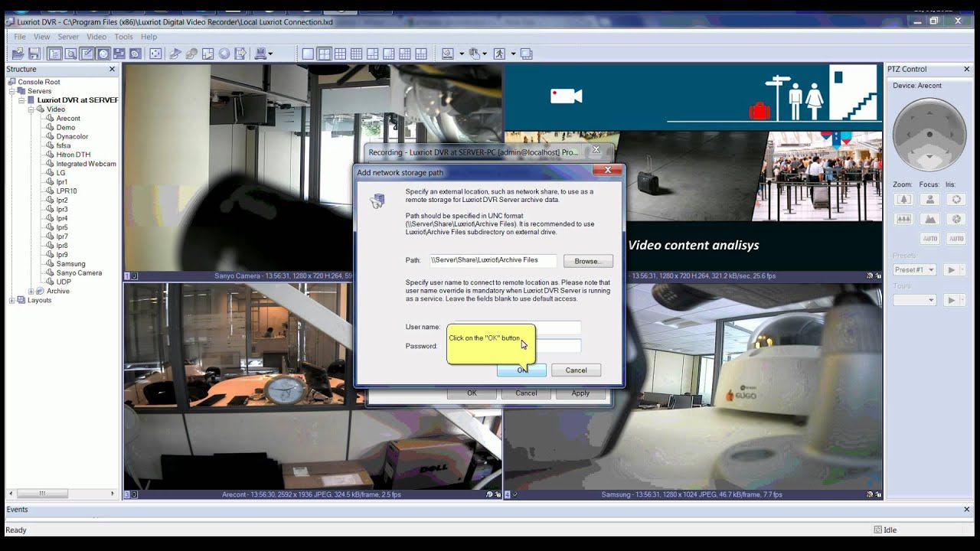Click the open file toolbar icon

tap(18, 54)
